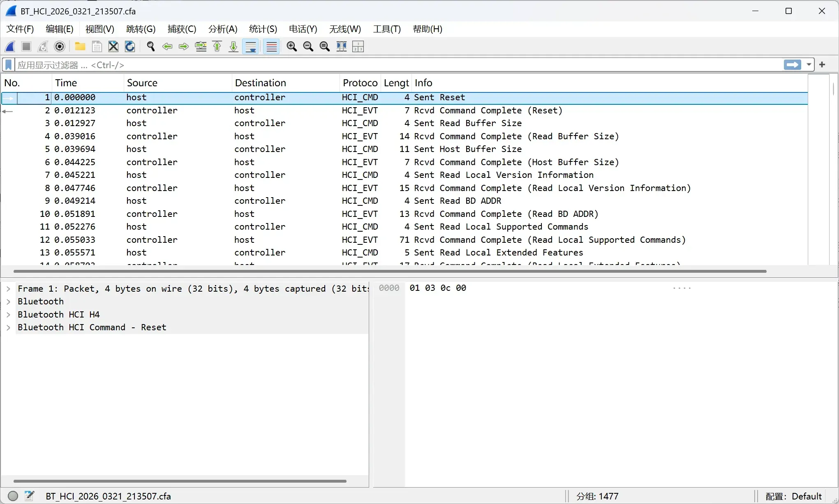Open the 跳转(G) menu
Image resolution: width=839 pixels, height=504 pixels.
pyautogui.click(x=141, y=29)
